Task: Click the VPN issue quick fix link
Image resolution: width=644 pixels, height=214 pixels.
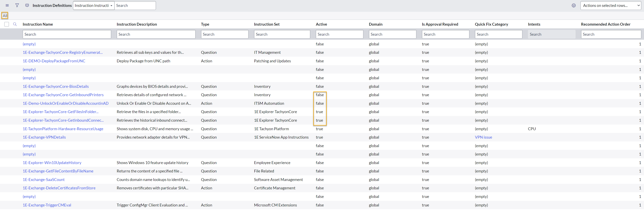Action: coord(483,137)
